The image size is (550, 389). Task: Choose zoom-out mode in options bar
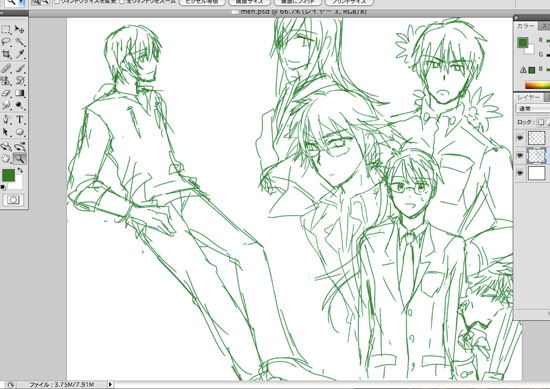(45, 2)
